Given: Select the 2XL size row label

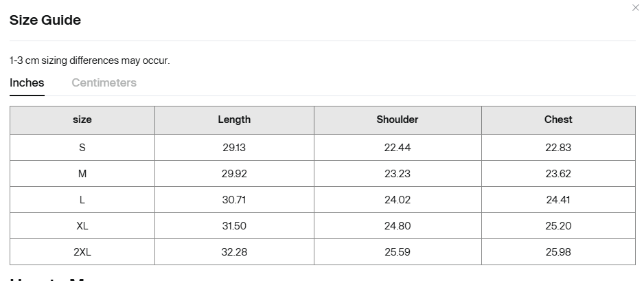Looking at the screenshot, I should pyautogui.click(x=82, y=252).
